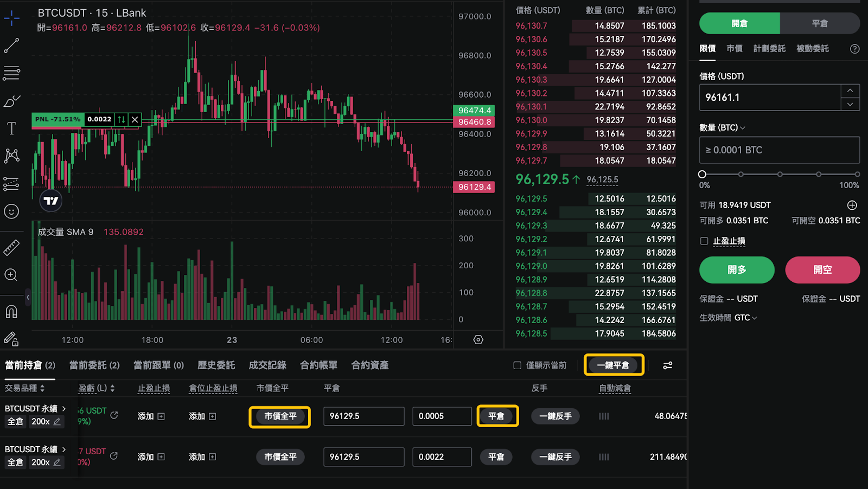This screenshot has height=489, width=868.
Task: Click the 一鍵平倉 button
Action: click(614, 365)
